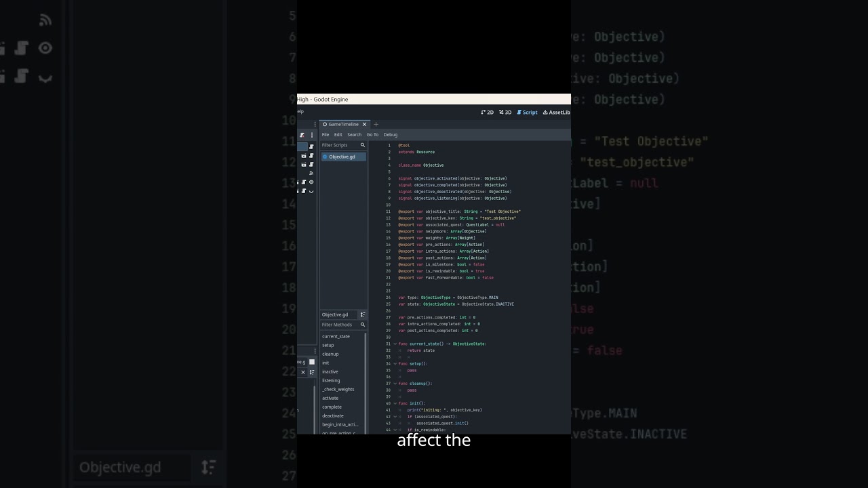Click the chevron icon in bottom scene row
Viewport: 868px width, 488px height.
click(x=311, y=191)
